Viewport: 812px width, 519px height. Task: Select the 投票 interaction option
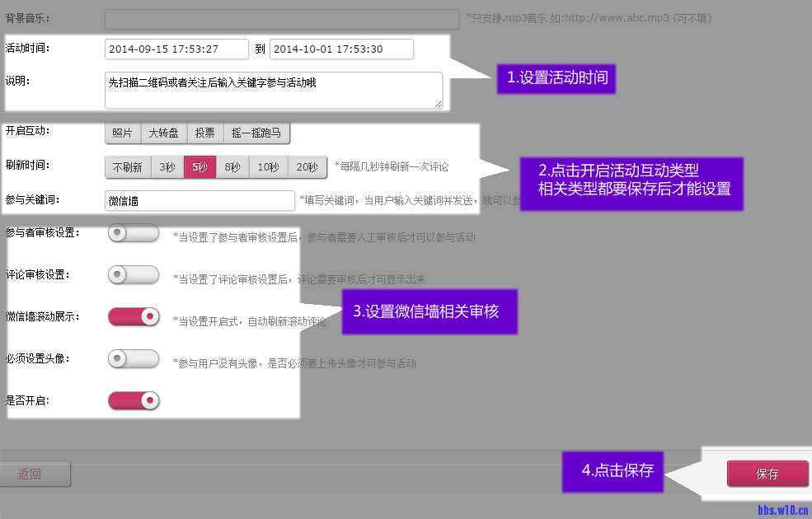[204, 133]
